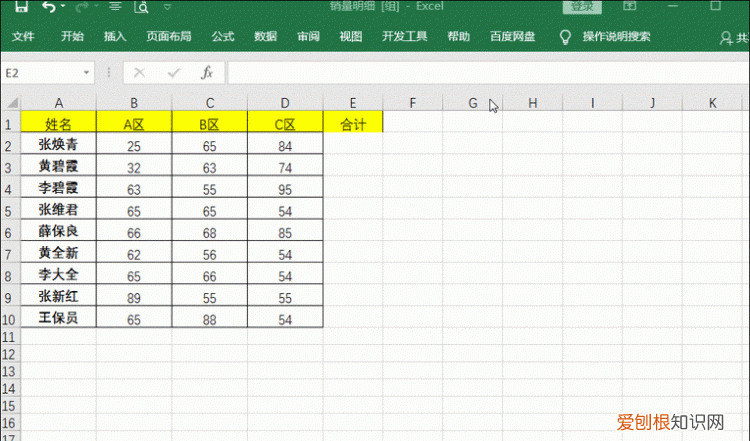Select column K header
The width and height of the screenshot is (750, 441).
point(712,102)
